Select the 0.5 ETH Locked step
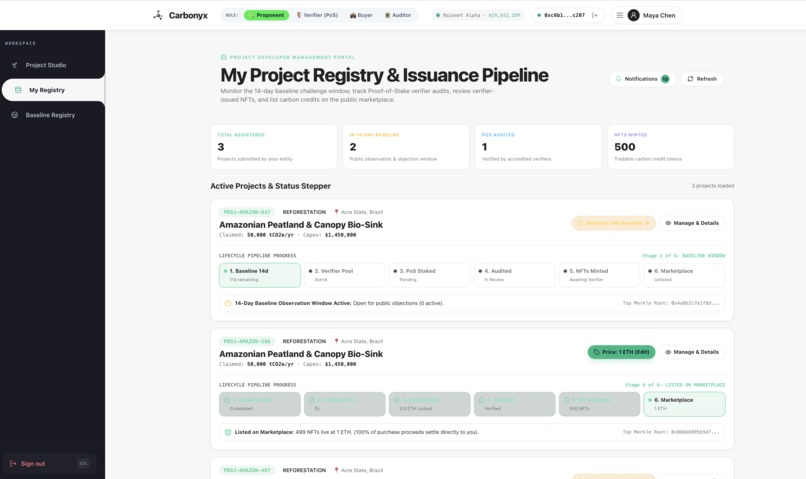Image resolution: width=806 pixels, height=479 pixels. click(x=430, y=404)
